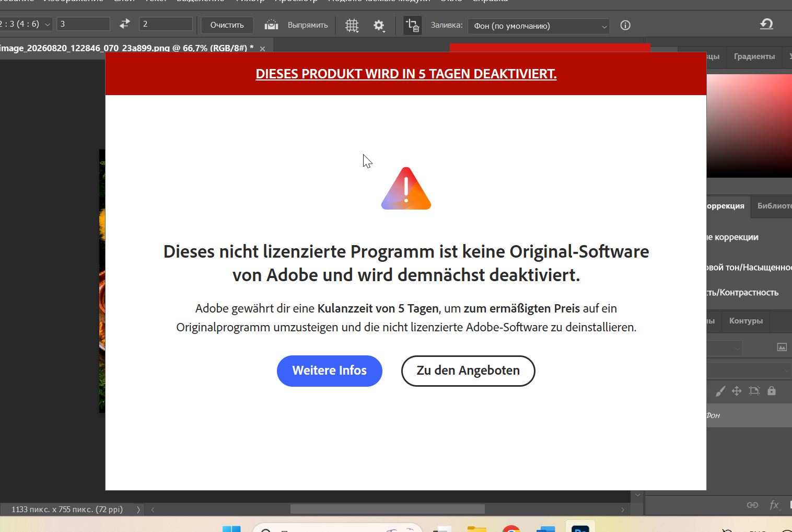Click the horizontal scrollbar right arrow
Image resolution: width=792 pixels, height=532 pixels.
tap(623, 510)
